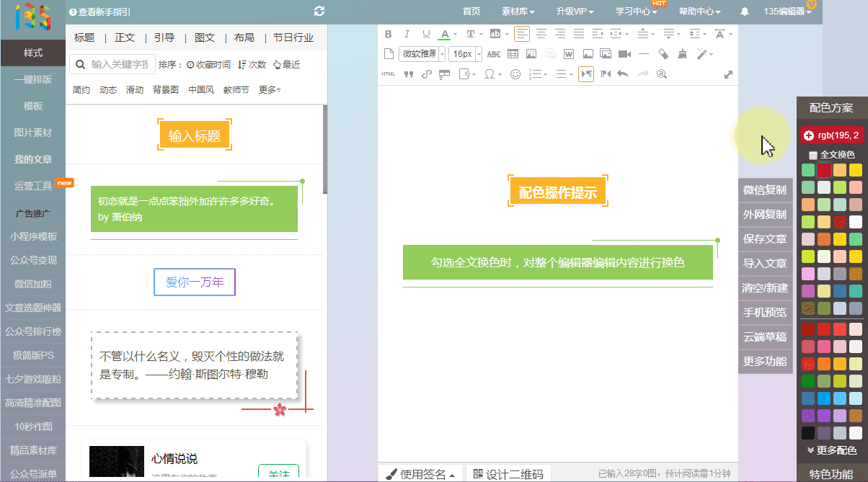Select the yellow color swatch in top row
Screen dimensions: 868x482
(x=855, y=170)
